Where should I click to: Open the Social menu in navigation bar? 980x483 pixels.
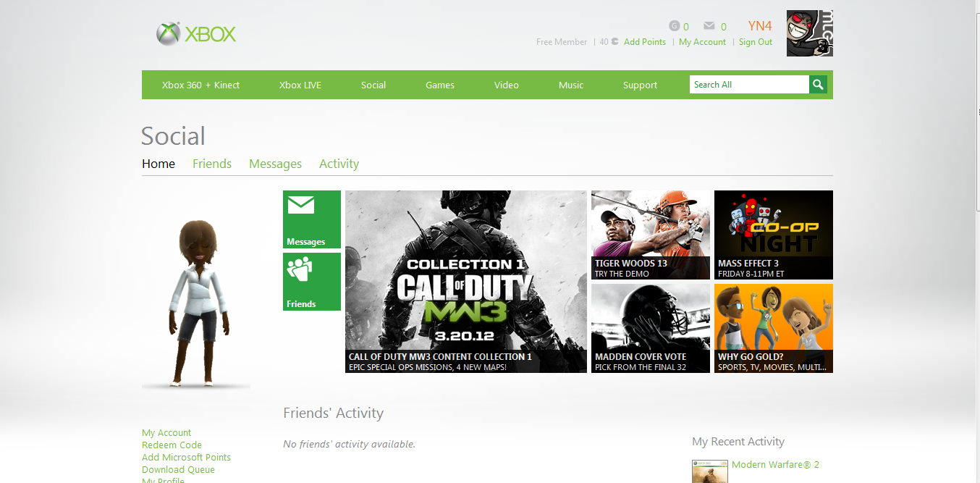pyautogui.click(x=373, y=85)
